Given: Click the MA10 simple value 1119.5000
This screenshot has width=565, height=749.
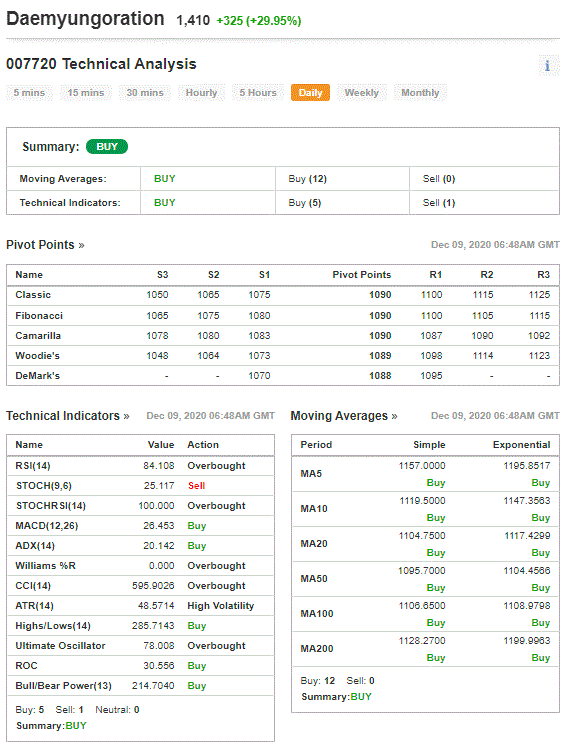Looking at the screenshot, I should 422,501.
